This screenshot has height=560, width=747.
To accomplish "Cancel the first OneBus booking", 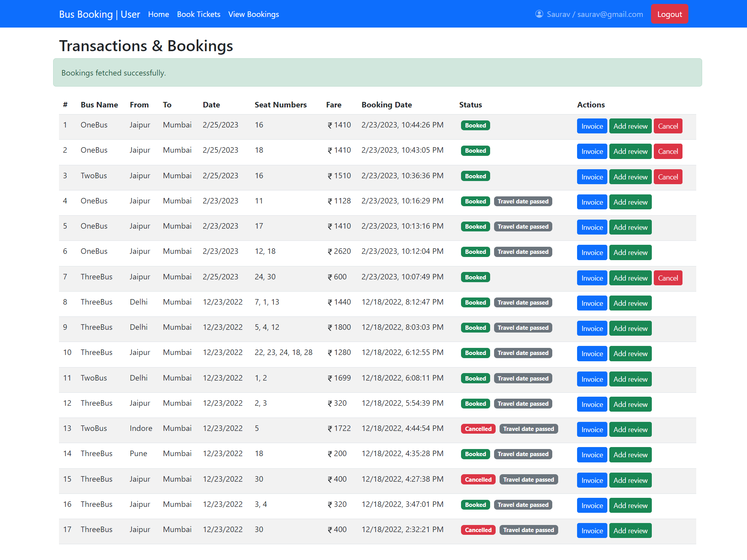I will [x=668, y=126].
